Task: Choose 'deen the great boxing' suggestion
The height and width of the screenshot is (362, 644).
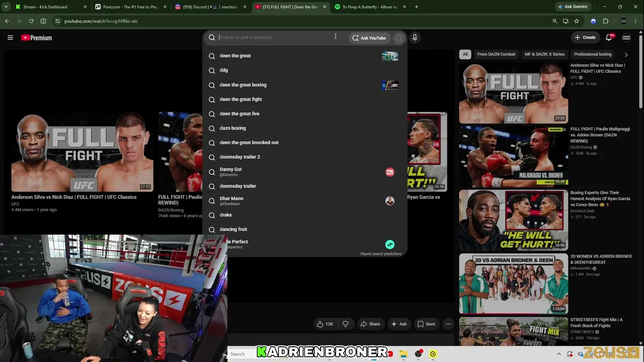Action: point(305,85)
